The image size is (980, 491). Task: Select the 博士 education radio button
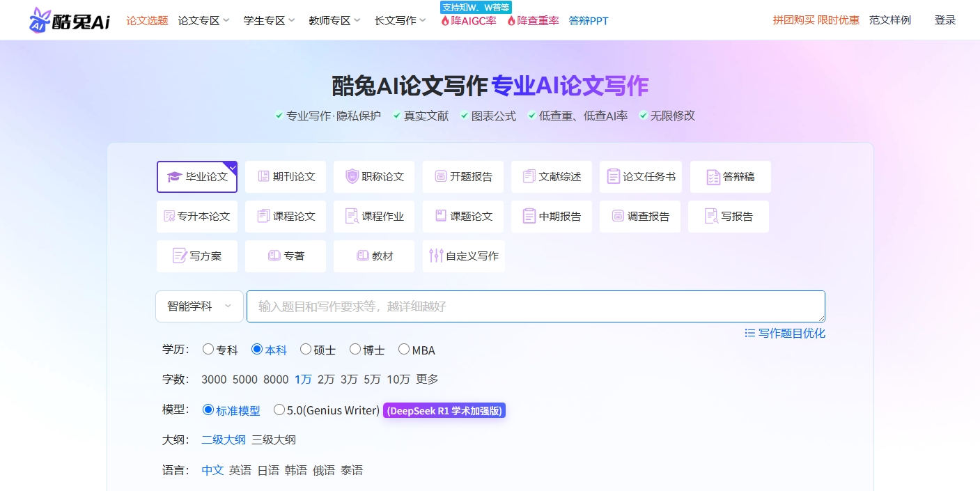[355, 349]
